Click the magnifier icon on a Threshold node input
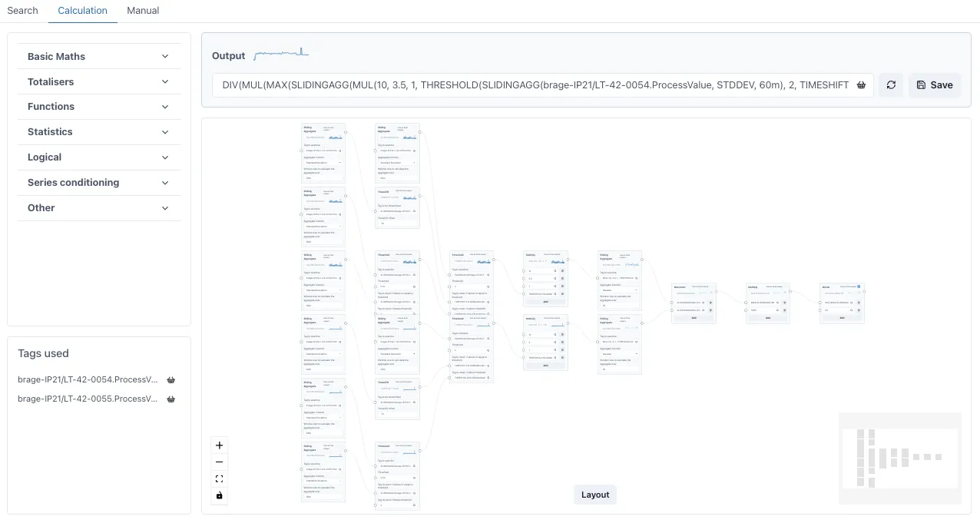Screen dimensions: 980x523 [488, 274]
